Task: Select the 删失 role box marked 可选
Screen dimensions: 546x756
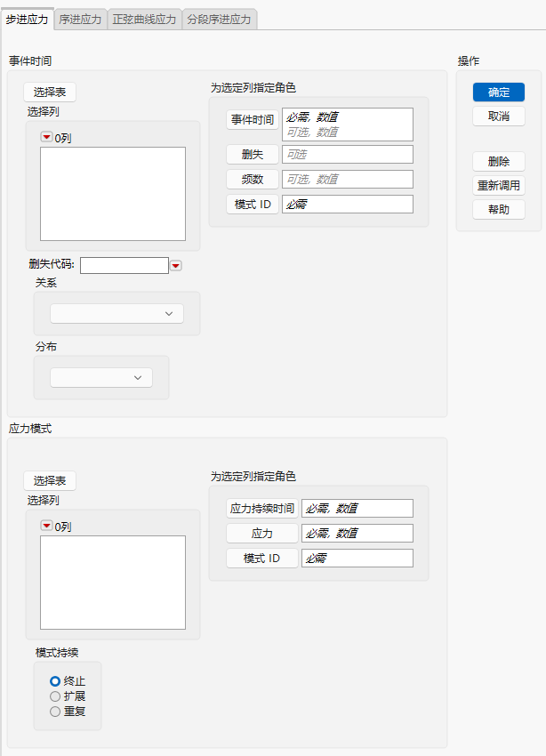Action: point(348,154)
